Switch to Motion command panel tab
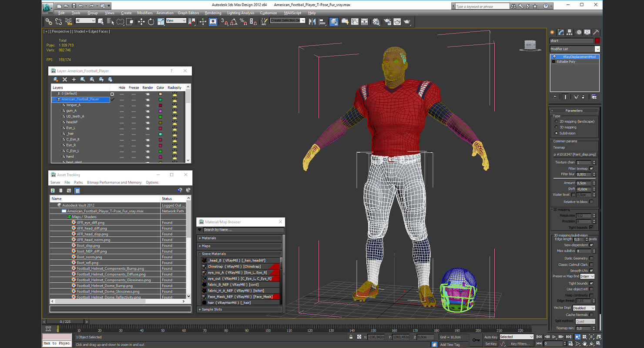 click(579, 32)
